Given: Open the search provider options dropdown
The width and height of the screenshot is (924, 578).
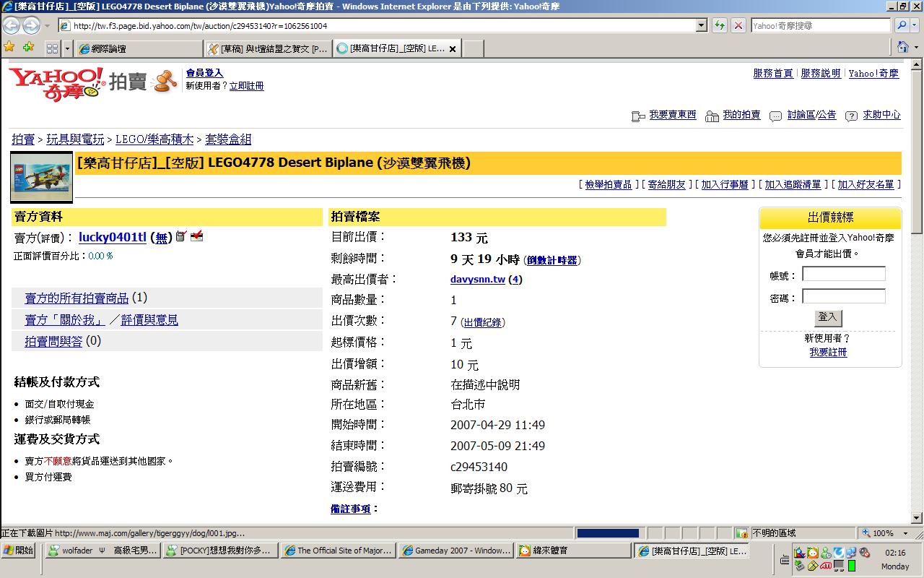Looking at the screenshot, I should 915,25.
